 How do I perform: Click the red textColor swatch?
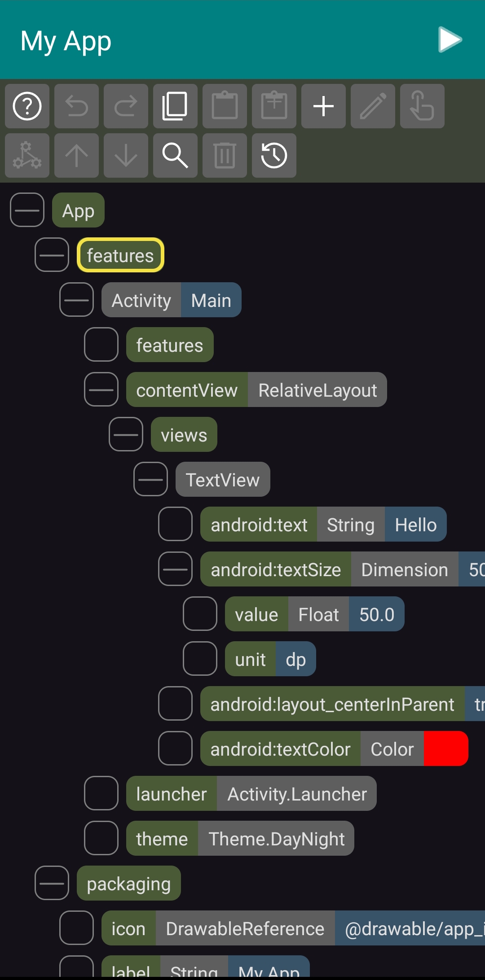[445, 748]
